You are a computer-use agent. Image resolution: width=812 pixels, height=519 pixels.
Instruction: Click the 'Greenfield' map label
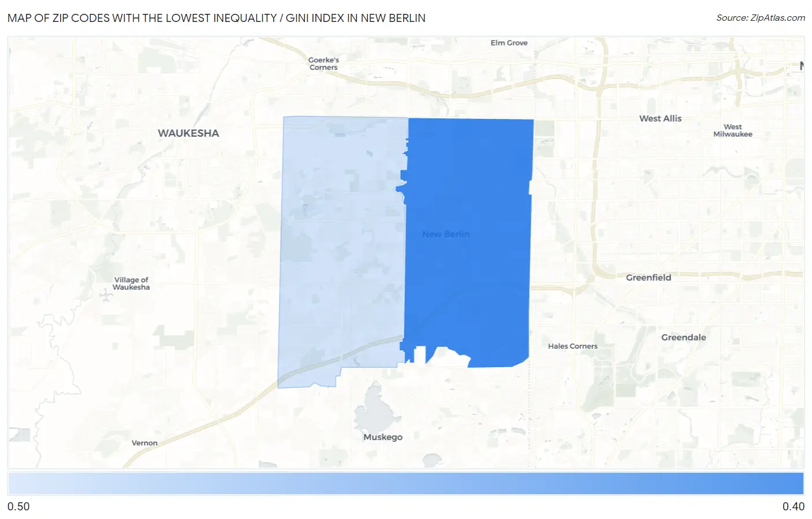coord(649,278)
